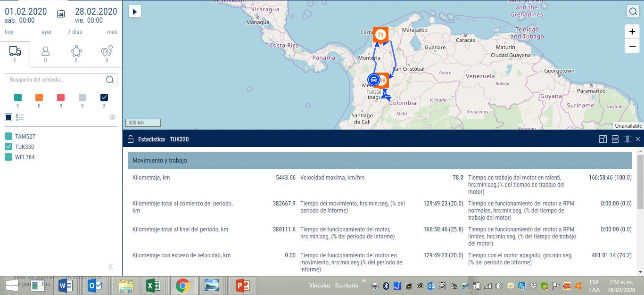This screenshot has height=295, width=644.
Task: Uncheck the TUK330 vehicle checkbox
Action: pos(8,147)
